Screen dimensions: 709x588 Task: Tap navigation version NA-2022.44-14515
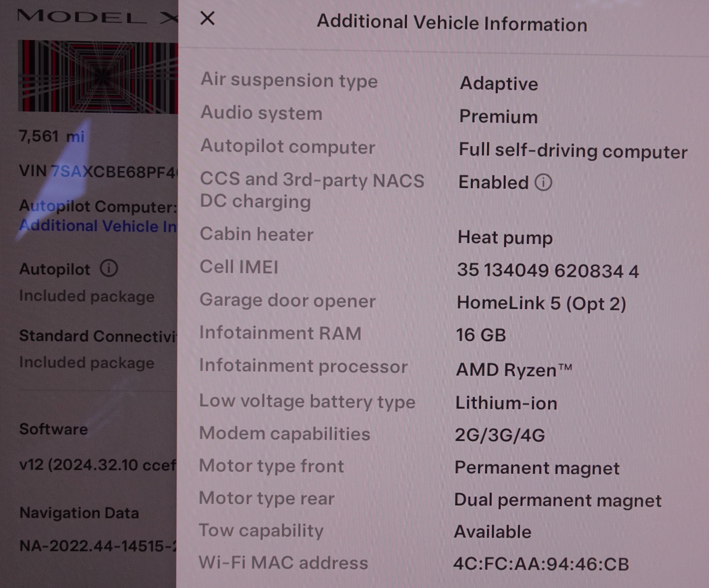click(x=98, y=546)
